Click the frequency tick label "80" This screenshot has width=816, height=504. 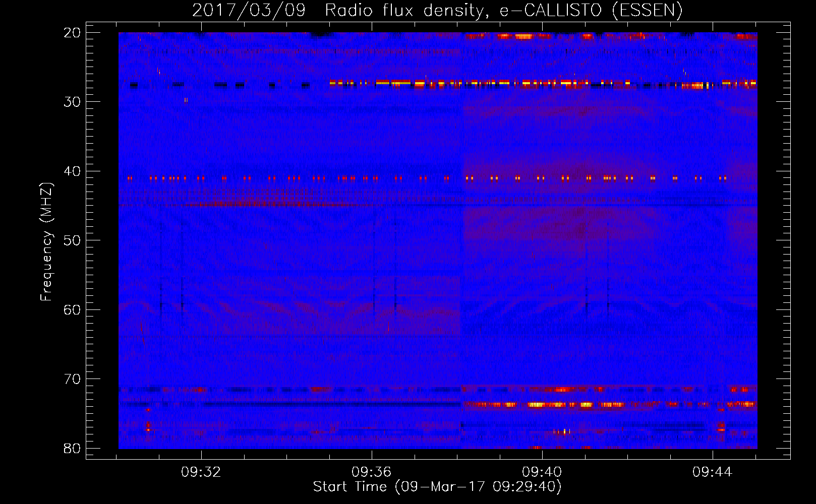(72, 449)
